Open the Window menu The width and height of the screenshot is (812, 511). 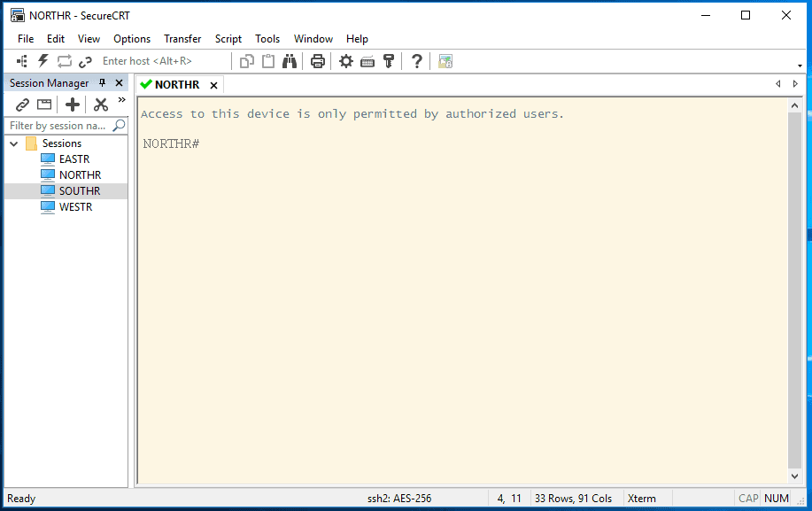coord(313,39)
